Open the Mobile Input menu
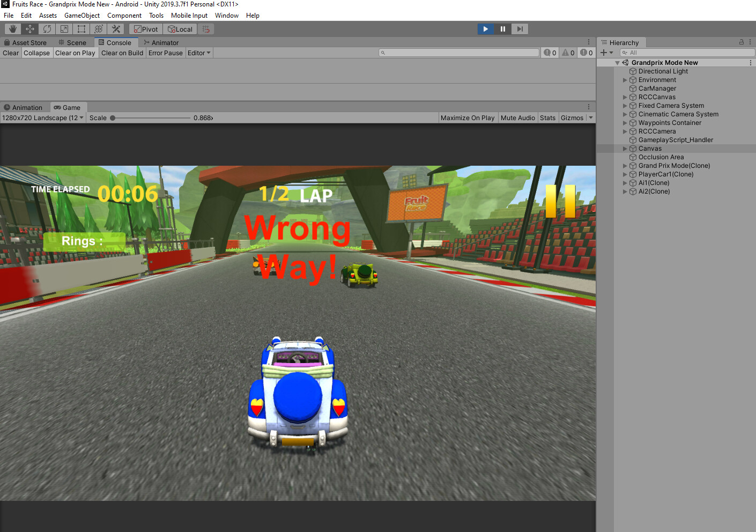 (x=189, y=15)
